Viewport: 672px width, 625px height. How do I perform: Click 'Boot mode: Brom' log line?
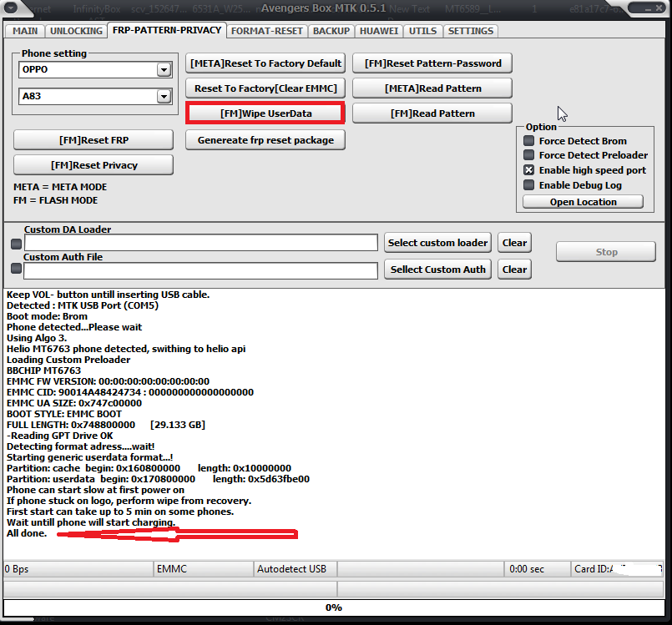pyautogui.click(x=47, y=316)
